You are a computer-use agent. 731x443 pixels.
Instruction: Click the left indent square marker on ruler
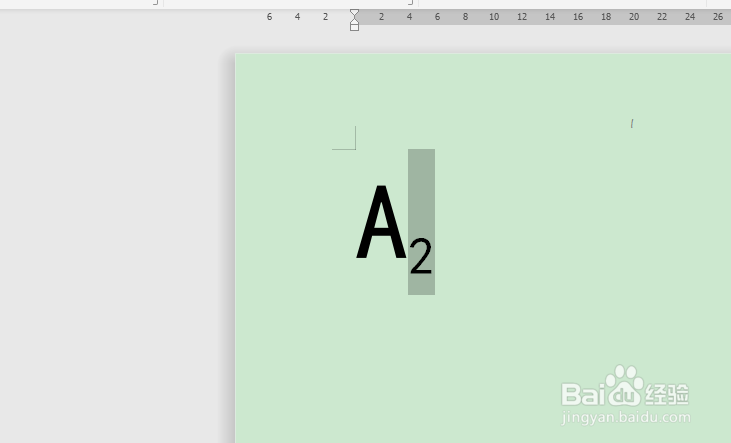tap(354, 28)
